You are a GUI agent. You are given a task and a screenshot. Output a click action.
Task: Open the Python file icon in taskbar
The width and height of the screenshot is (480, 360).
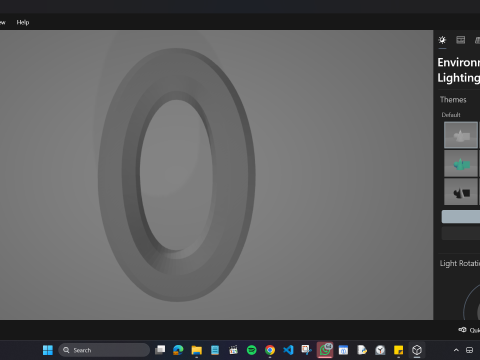(362, 350)
